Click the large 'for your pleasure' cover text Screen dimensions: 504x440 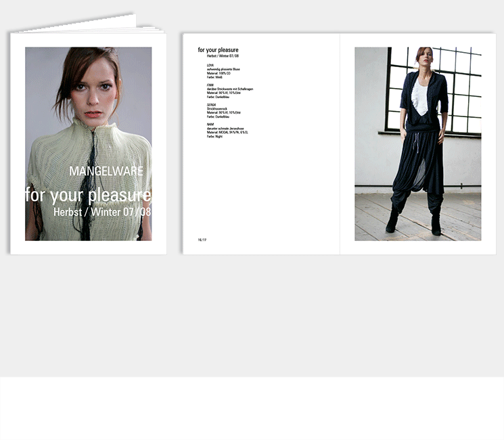pyautogui.click(x=88, y=195)
